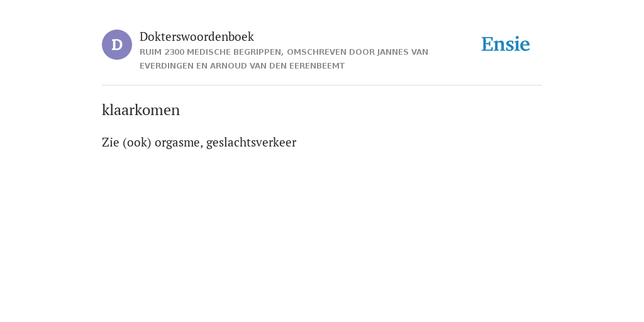
Task: Click the author name ARNOUD
Action: pyautogui.click(x=229, y=66)
